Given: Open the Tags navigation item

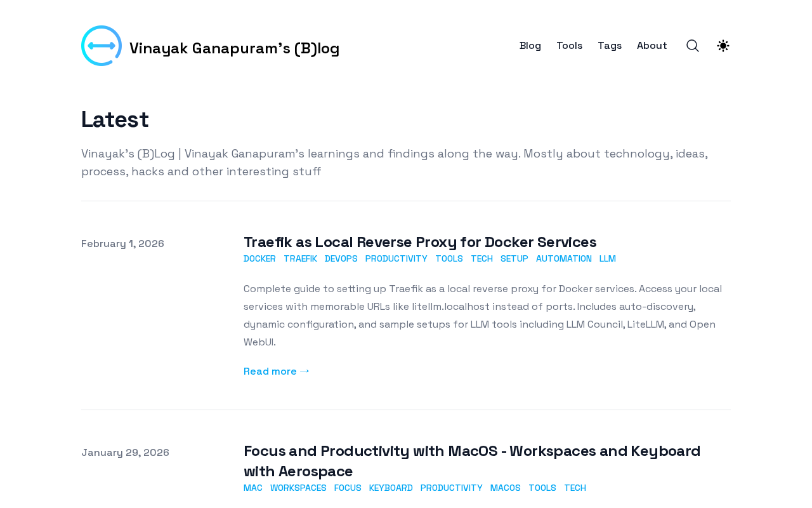Looking at the screenshot, I should click(x=610, y=46).
